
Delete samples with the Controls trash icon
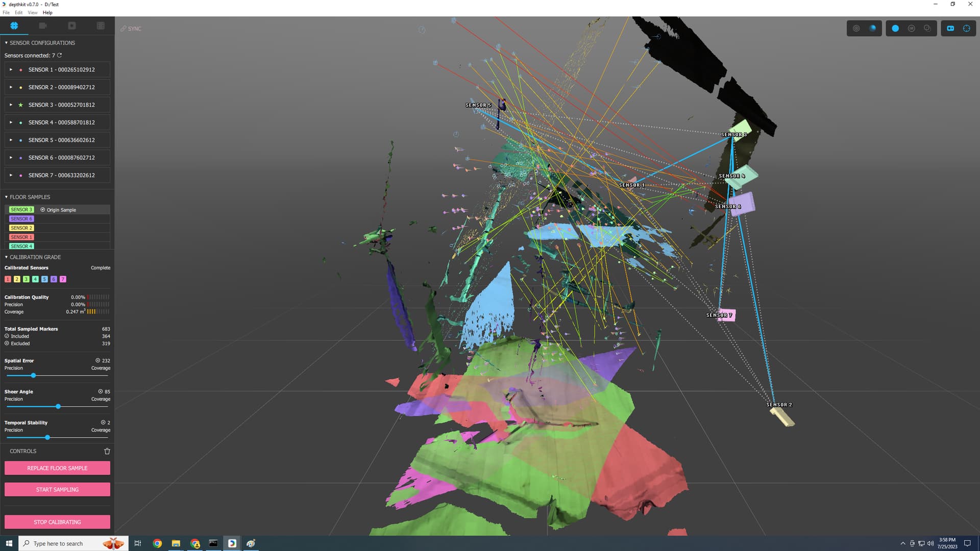[x=107, y=451]
